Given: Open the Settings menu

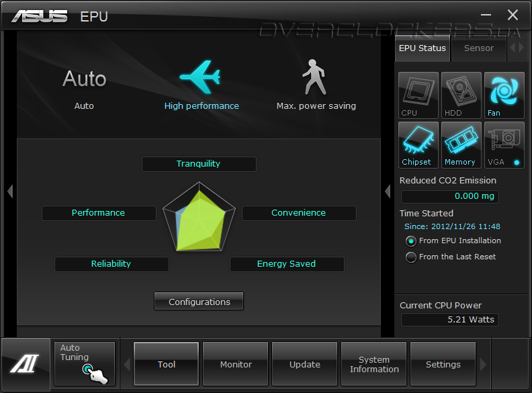Looking at the screenshot, I should 443,364.
